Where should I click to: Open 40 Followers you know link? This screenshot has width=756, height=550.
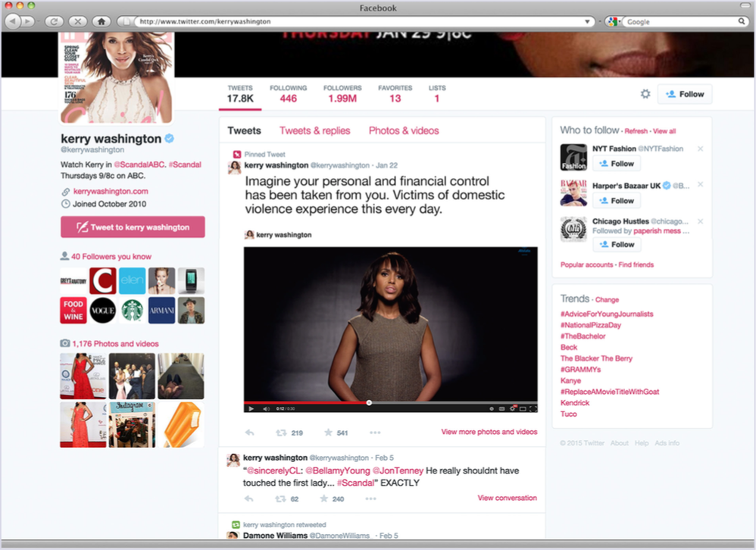[x=111, y=257]
